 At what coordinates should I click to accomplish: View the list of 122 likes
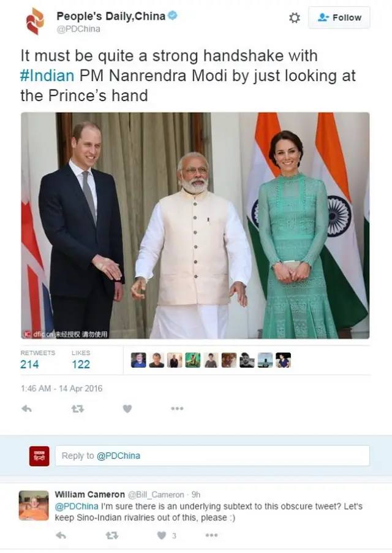81,360
